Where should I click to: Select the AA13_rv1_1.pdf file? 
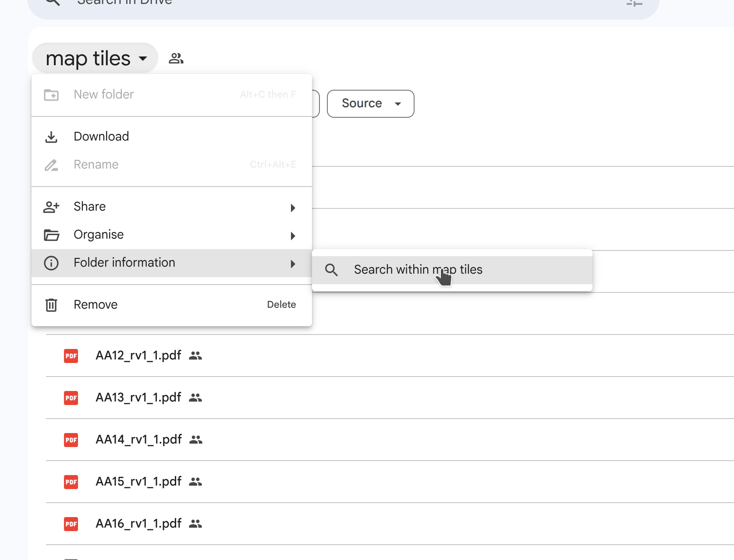tap(138, 397)
